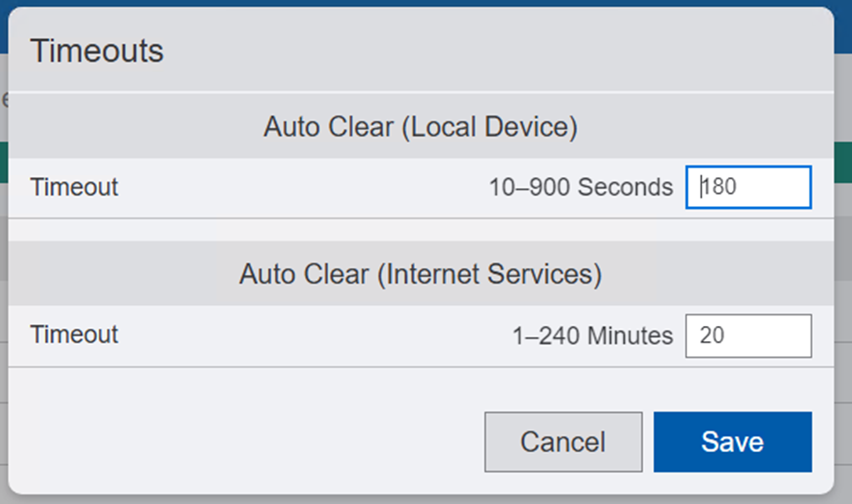Click the gap between the two Auto Clear sections
852x504 pixels.
click(x=420, y=230)
